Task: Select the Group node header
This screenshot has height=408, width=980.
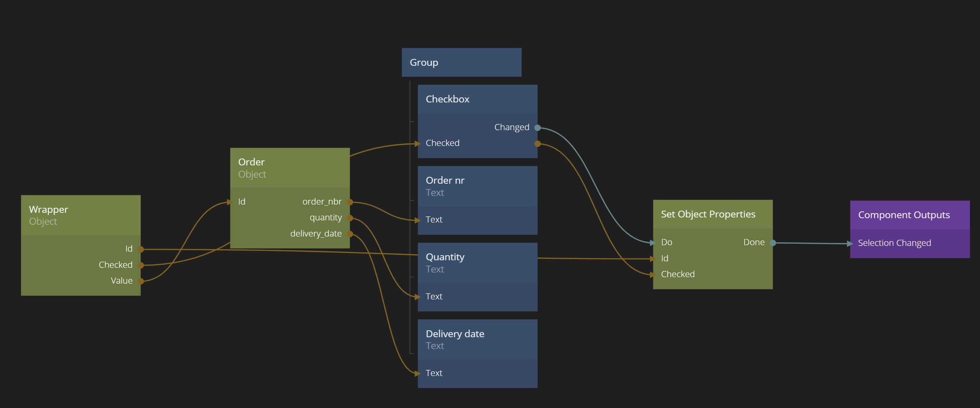Action: tap(461, 63)
